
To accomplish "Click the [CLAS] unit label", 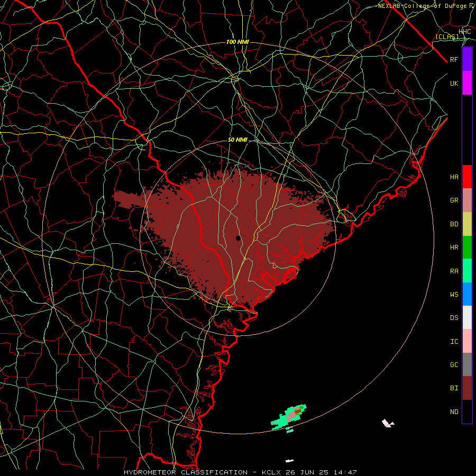I will click(x=447, y=36).
